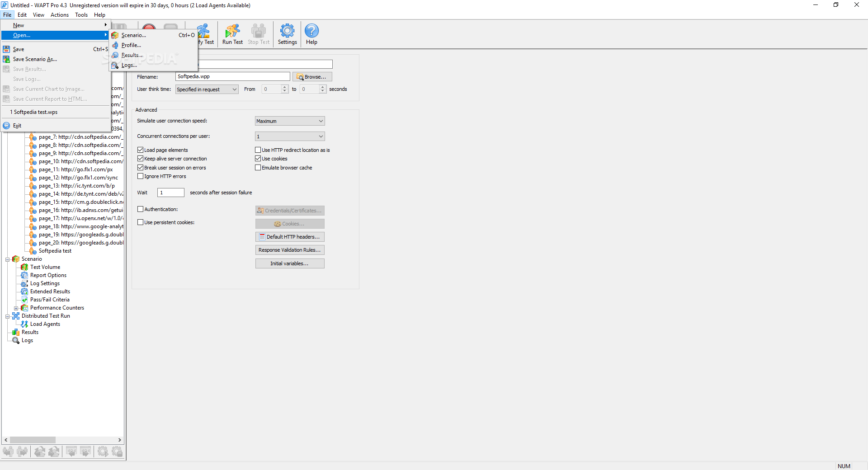Image resolution: width=868 pixels, height=470 pixels.
Task: Click the Stop Test toolbar icon
Action: pos(259,34)
